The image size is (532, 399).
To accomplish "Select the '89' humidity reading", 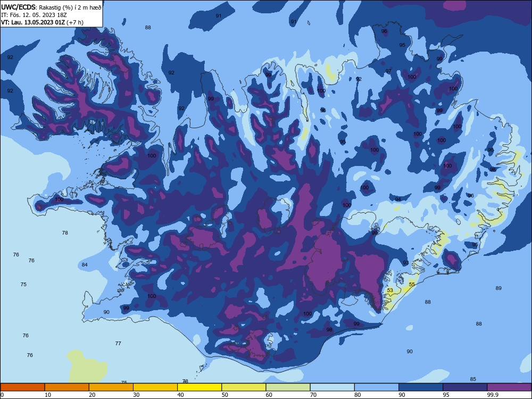I will coord(498,288).
